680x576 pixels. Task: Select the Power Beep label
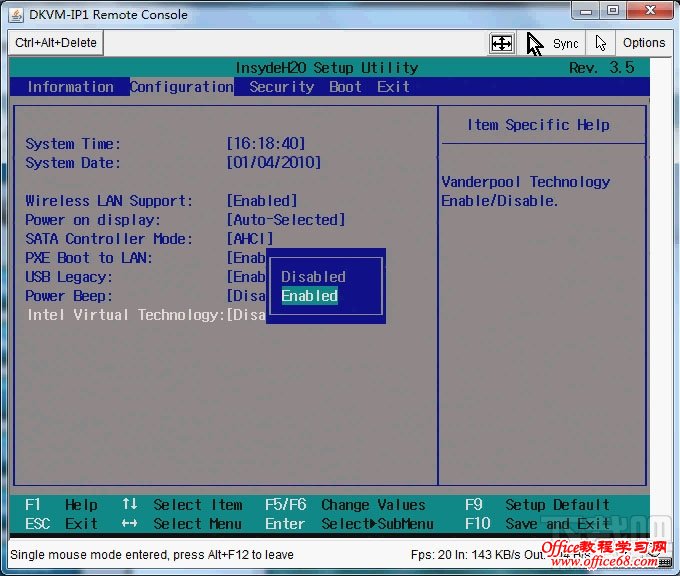(x=69, y=296)
